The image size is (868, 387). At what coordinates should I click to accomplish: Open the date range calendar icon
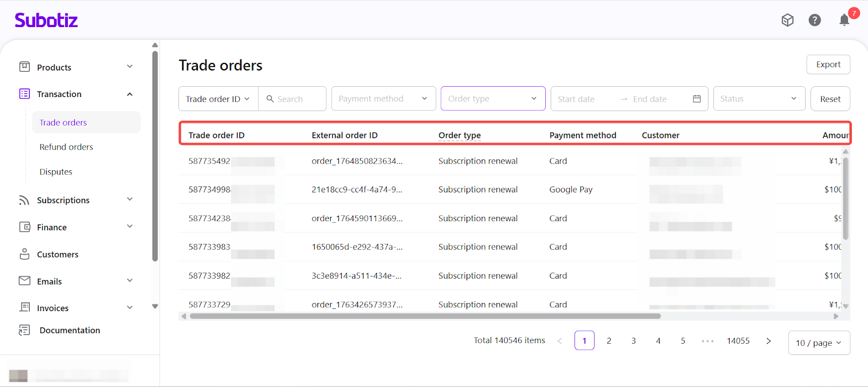[697, 99]
